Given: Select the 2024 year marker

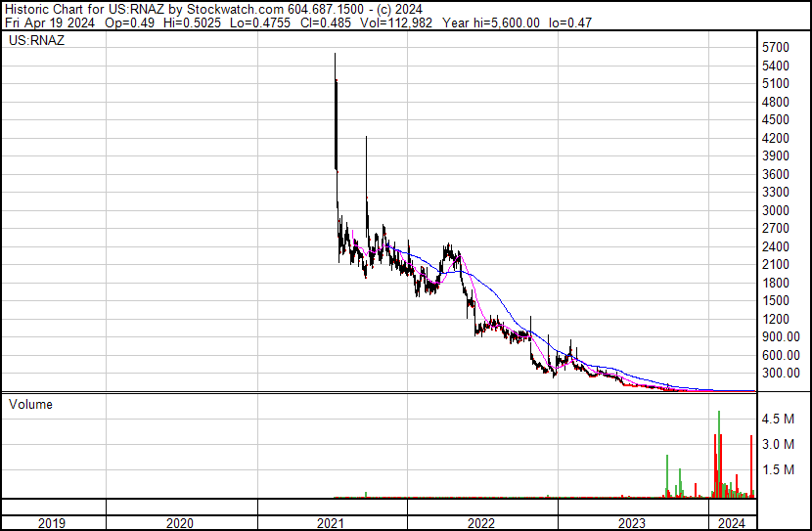Looking at the screenshot, I should [x=732, y=523].
